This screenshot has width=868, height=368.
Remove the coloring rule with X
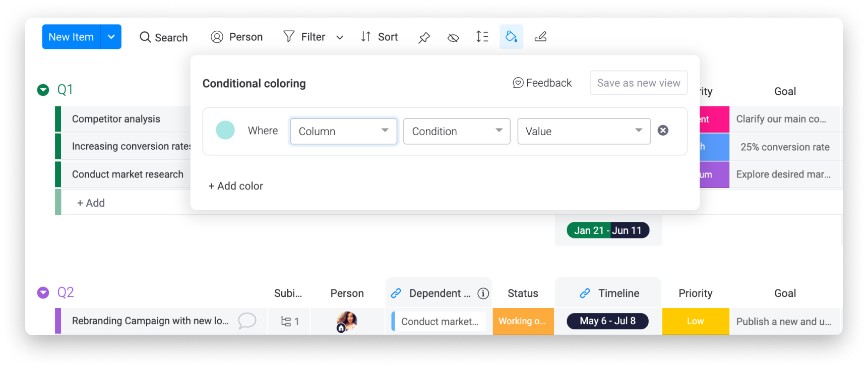(663, 131)
